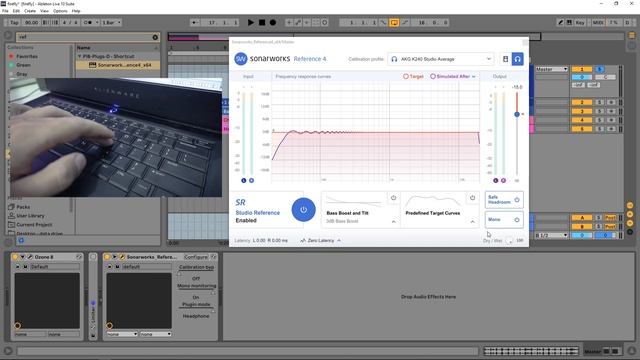
Task: Expand the Bass Boost and Tilt panel chevron
Action: 393,222
